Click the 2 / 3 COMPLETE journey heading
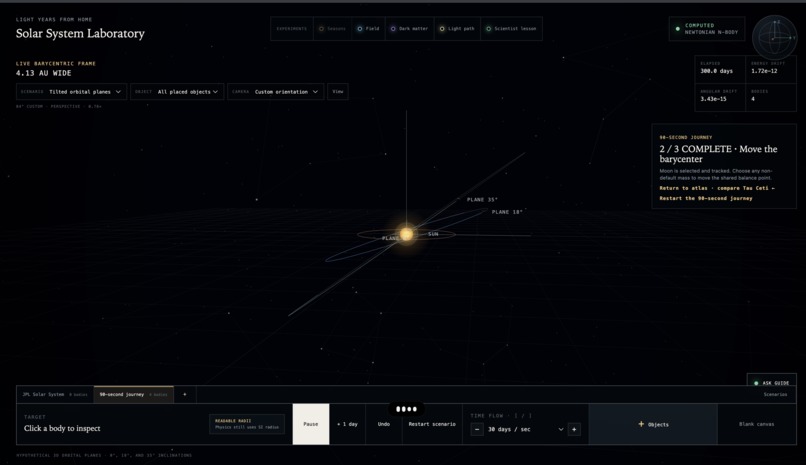 718,154
